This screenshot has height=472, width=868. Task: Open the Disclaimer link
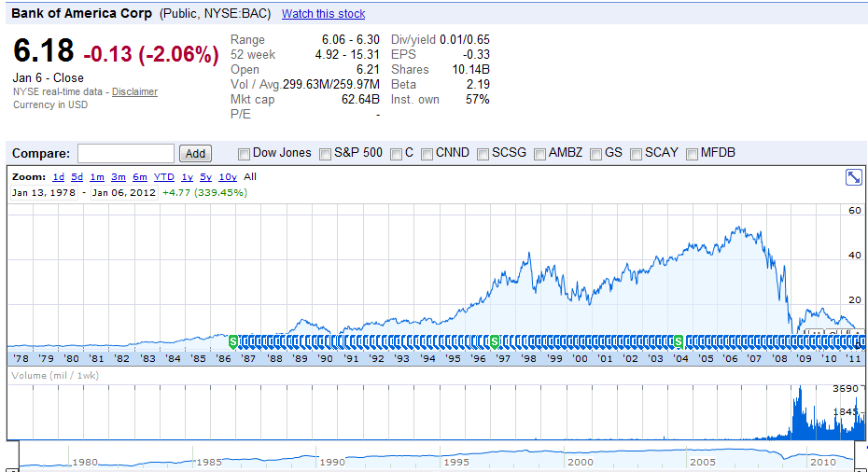pos(134,91)
